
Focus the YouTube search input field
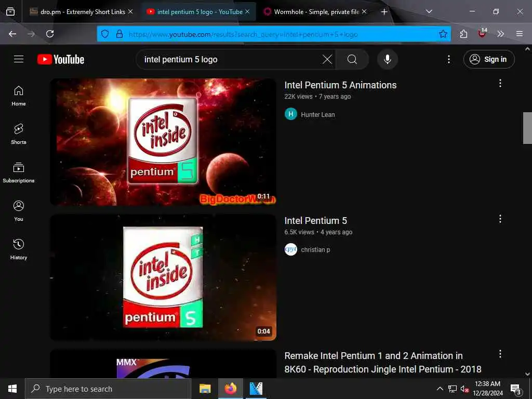pos(231,59)
